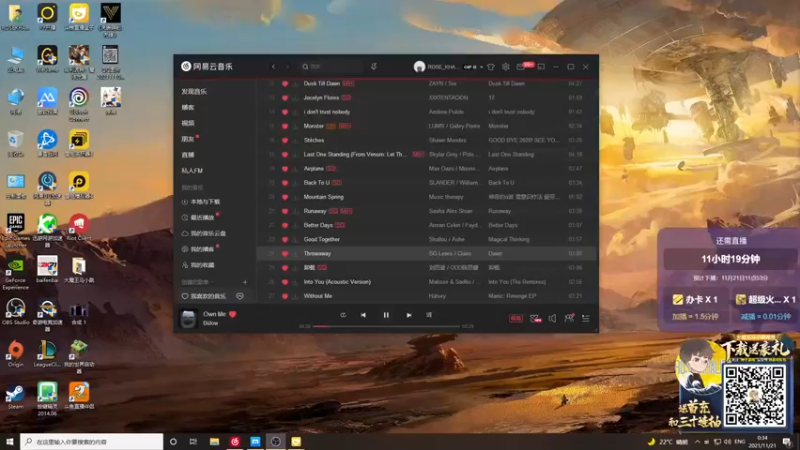The height and width of the screenshot is (450, 800).
Task: Open 我的收藏 in the sidebar
Action: point(198,265)
